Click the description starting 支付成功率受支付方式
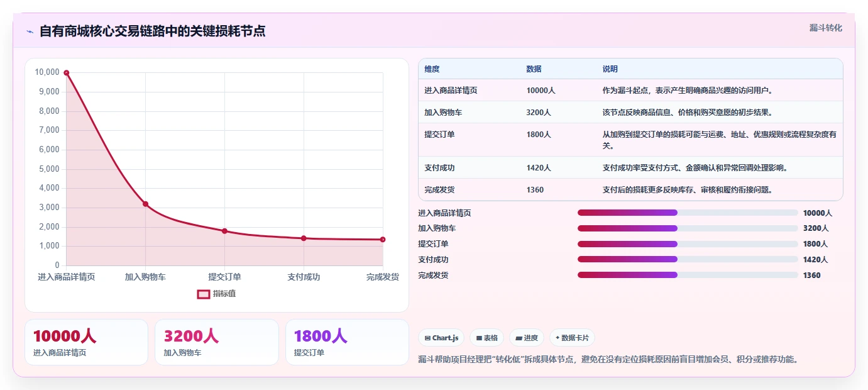The image size is (868, 390). click(x=695, y=168)
